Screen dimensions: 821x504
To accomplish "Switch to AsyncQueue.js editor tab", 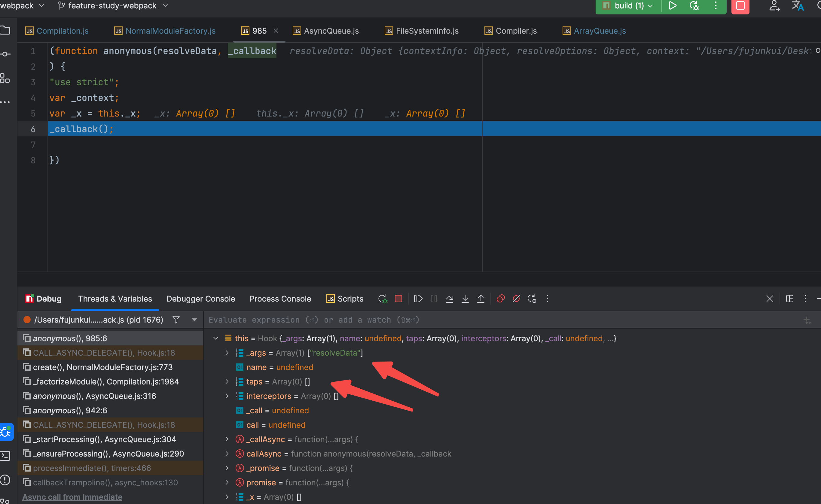I will click(x=331, y=31).
